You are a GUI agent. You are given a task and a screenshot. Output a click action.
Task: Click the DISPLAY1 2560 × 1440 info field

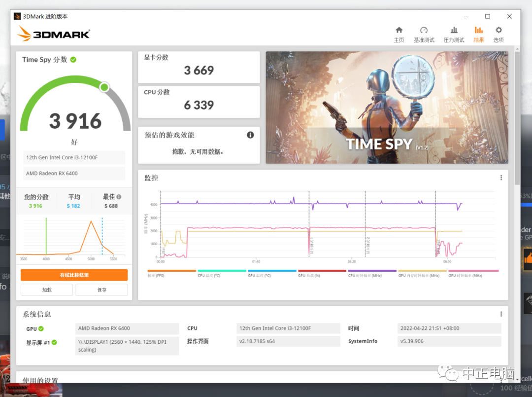tap(127, 346)
